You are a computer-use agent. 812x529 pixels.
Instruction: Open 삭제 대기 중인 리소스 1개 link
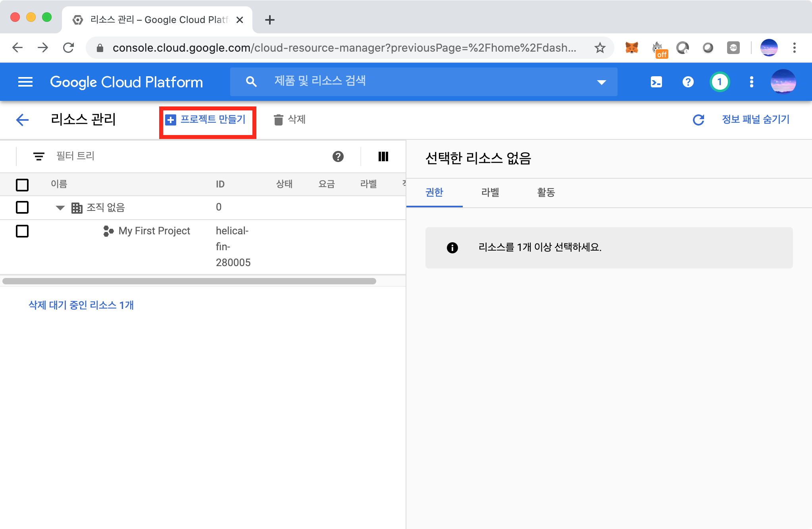(81, 305)
